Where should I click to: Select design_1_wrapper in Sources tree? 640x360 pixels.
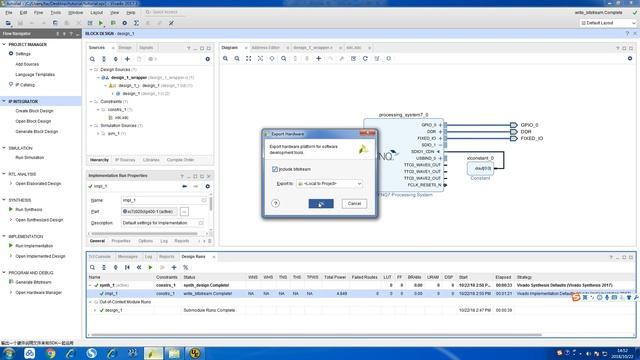[x=129, y=78]
